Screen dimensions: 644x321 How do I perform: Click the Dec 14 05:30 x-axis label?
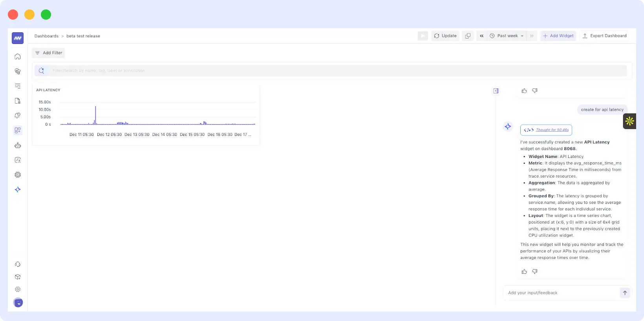coord(165,134)
